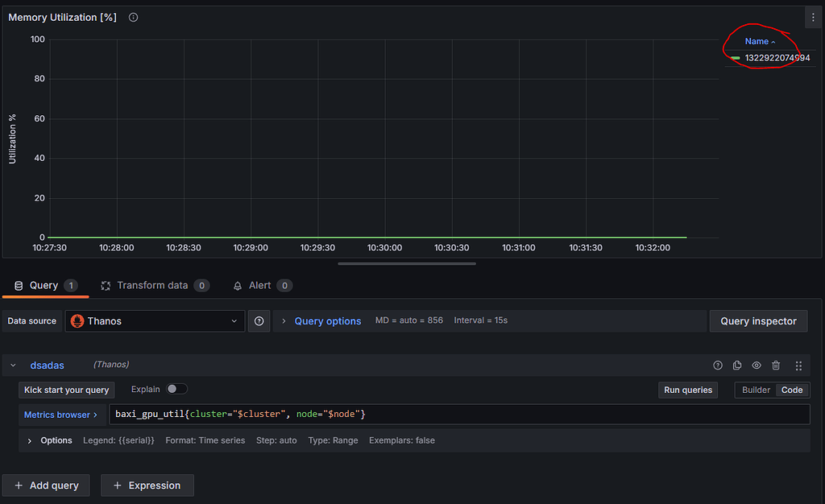The width and height of the screenshot is (825, 504).
Task: Open the Metrics browser
Action: [60, 415]
